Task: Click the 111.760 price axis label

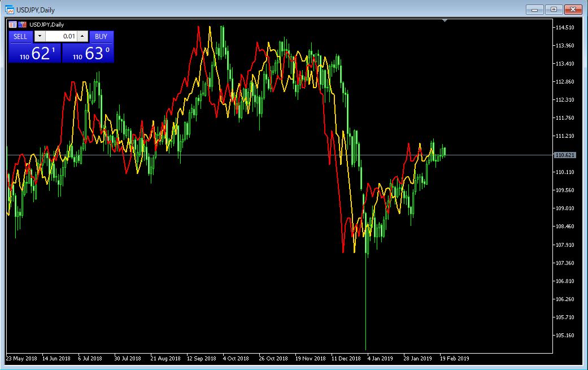Action: 565,117
